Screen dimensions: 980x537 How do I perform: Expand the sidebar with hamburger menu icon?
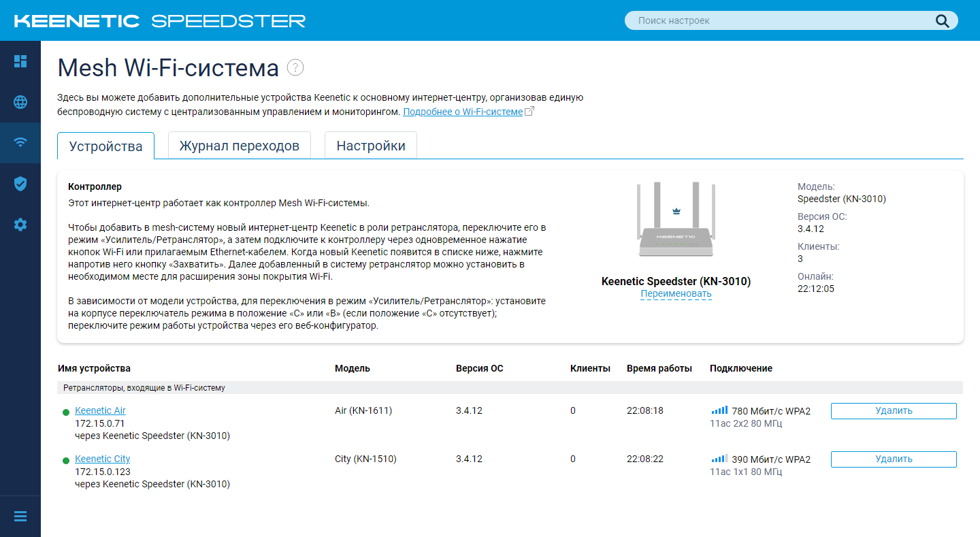[x=20, y=517]
